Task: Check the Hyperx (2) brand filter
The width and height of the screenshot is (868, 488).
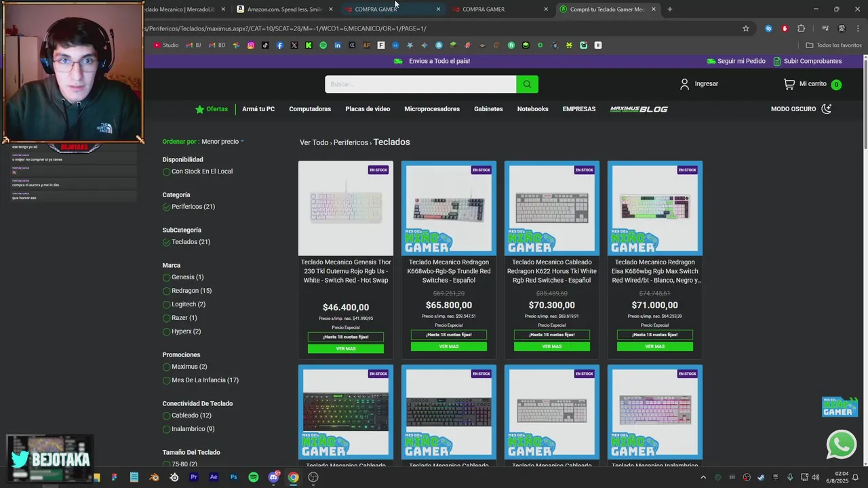Action: point(166,331)
